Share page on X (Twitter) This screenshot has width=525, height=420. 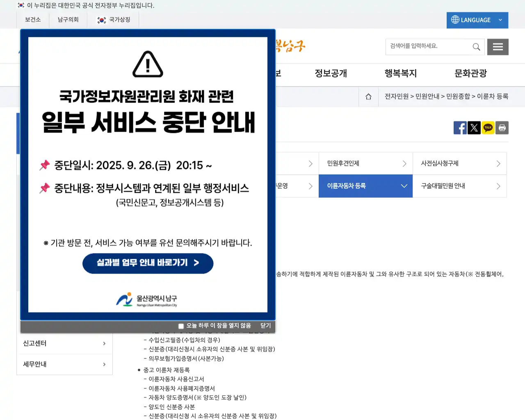coord(474,128)
